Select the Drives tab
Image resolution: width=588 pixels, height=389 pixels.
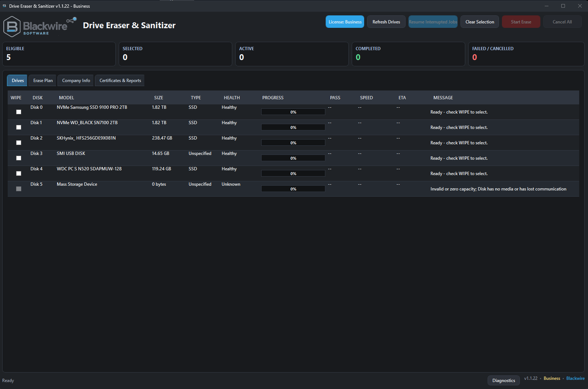(18, 81)
